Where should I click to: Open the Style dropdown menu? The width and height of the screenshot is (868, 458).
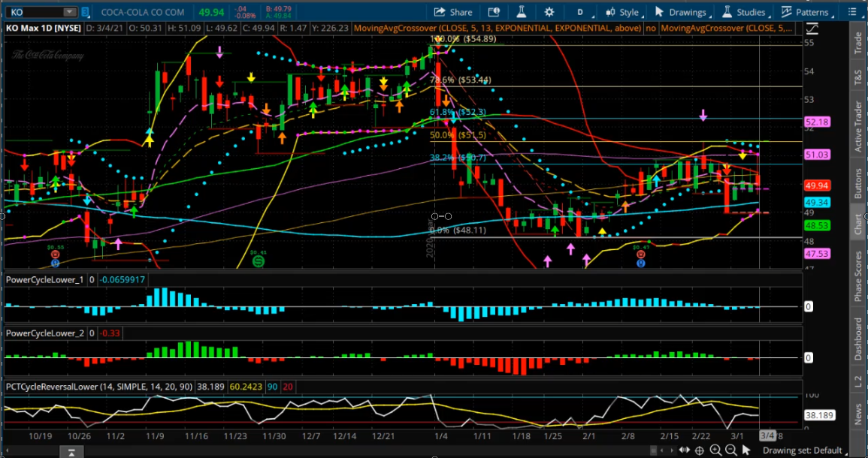625,12
